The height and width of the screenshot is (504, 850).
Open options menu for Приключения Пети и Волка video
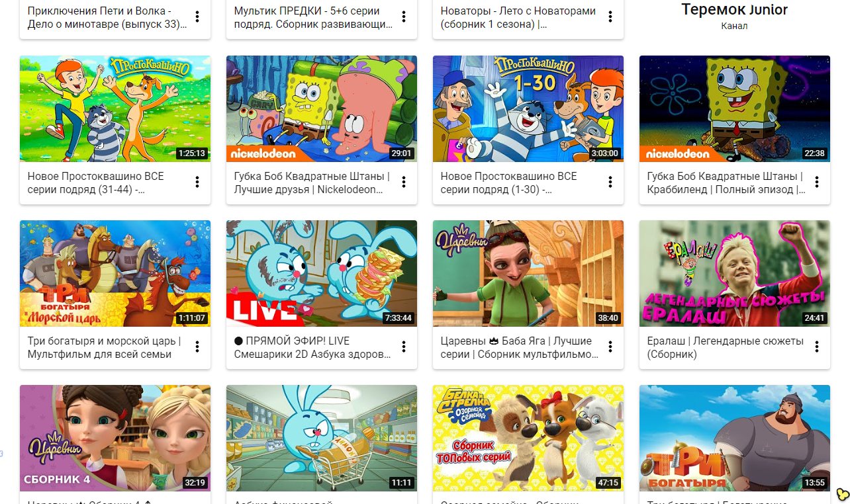(x=197, y=17)
